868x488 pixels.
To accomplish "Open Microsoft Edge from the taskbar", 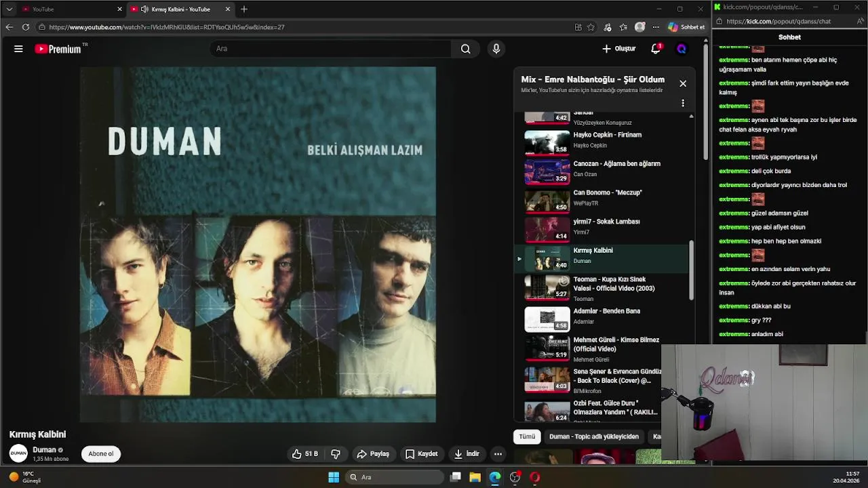I will point(495,477).
